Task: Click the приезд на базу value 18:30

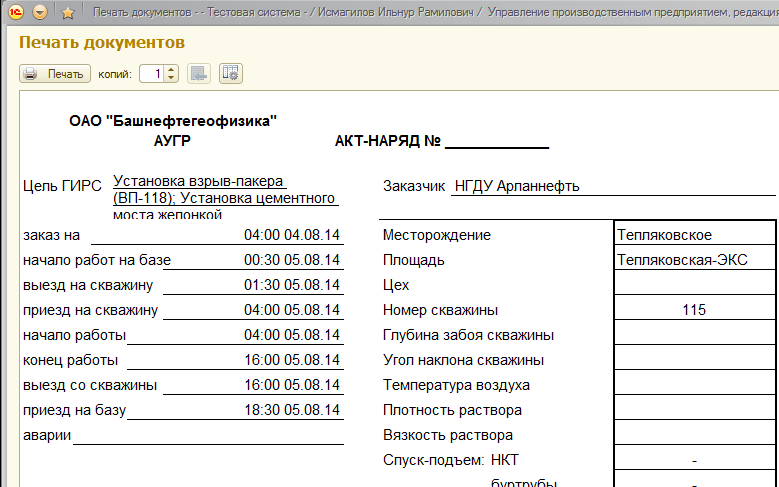Action: [x=292, y=409]
